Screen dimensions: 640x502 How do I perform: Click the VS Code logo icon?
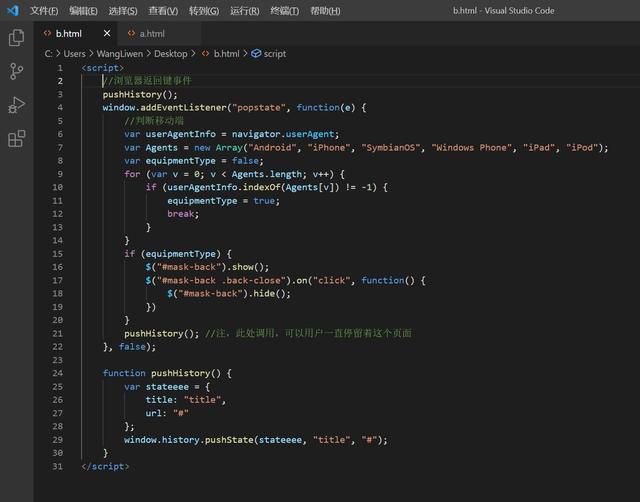[x=13, y=10]
